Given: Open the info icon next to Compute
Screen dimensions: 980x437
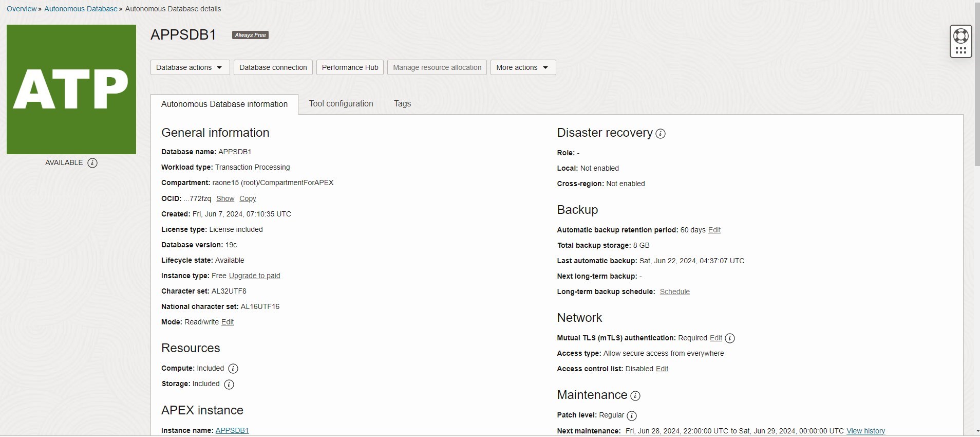Looking at the screenshot, I should pyautogui.click(x=233, y=369).
